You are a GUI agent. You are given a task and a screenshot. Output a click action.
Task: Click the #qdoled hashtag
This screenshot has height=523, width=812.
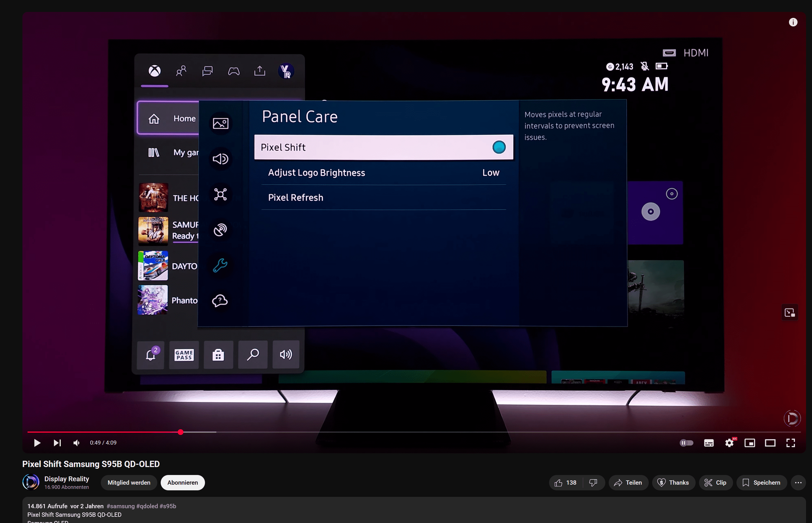click(147, 506)
